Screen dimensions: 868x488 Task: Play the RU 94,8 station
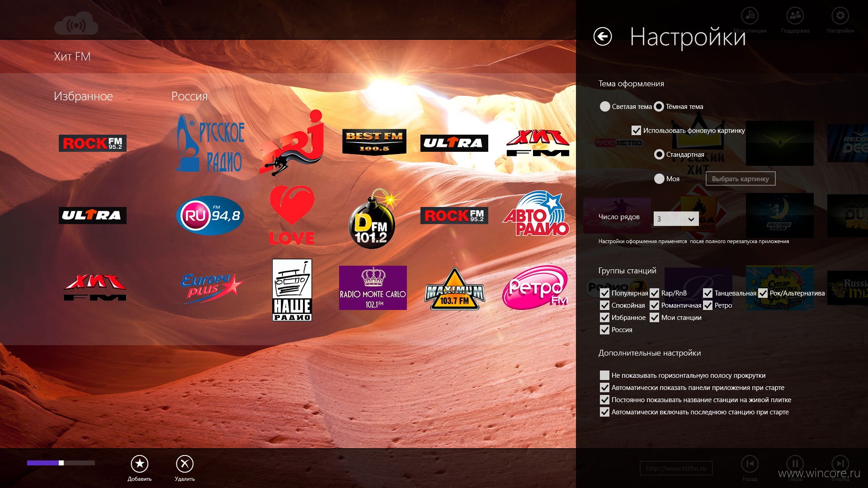coord(210,216)
